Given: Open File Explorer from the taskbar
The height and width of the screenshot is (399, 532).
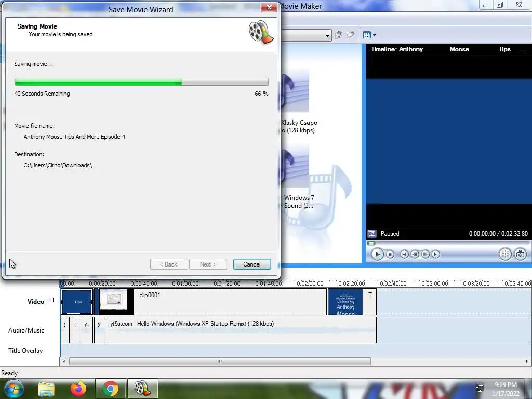Looking at the screenshot, I should 46,389.
